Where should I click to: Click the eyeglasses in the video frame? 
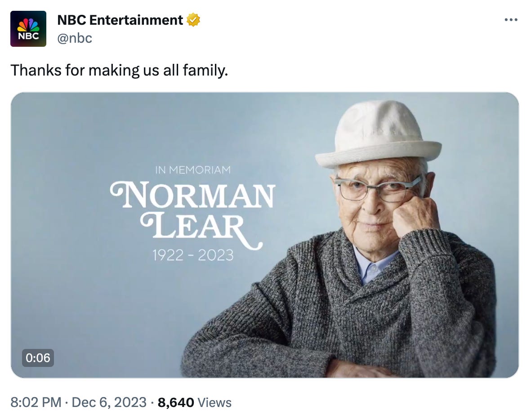click(378, 189)
